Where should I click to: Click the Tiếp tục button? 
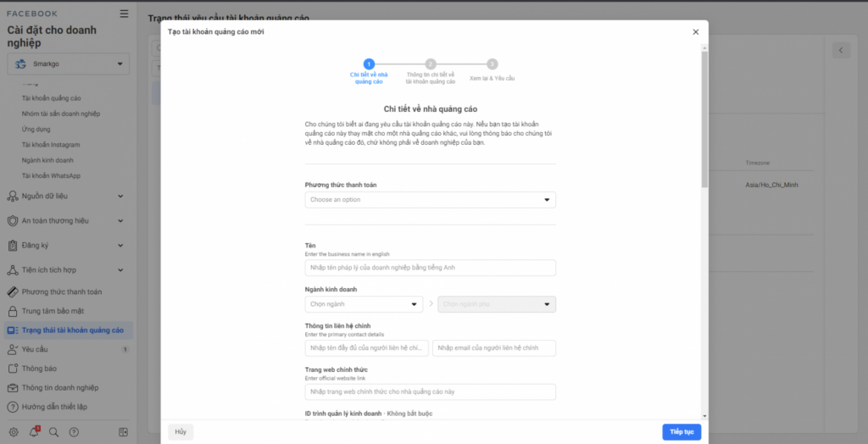click(x=681, y=432)
